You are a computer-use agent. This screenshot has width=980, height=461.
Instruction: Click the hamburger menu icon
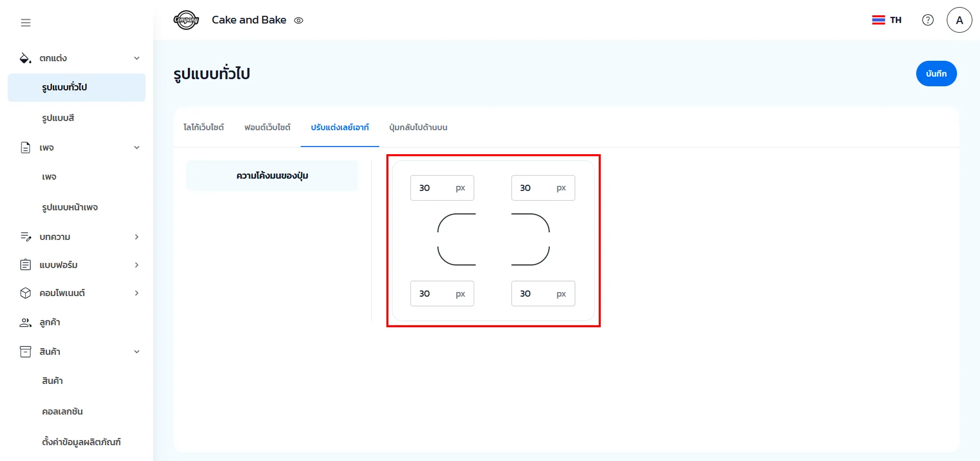[26, 22]
